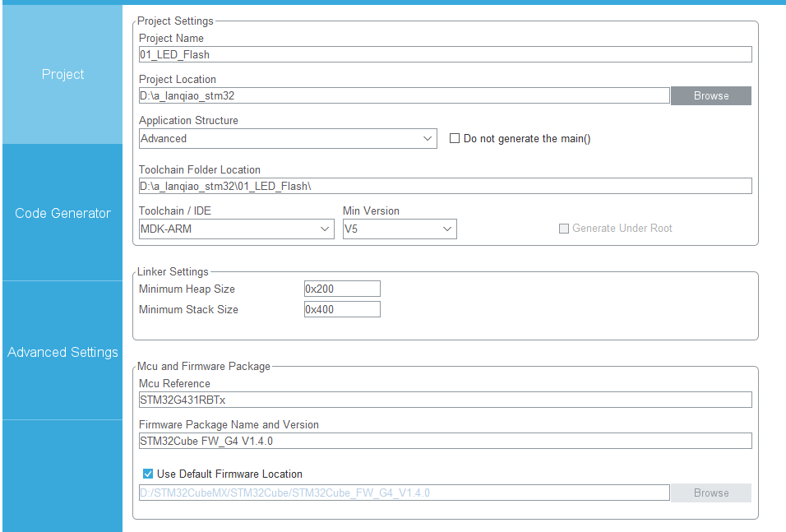Viewport: 786px width, 532px height.
Task: Switch to the Code Generator tab
Action: pos(62,213)
